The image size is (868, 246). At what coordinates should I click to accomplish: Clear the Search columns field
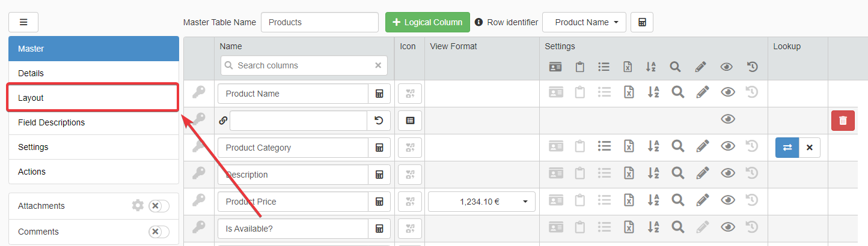click(x=378, y=65)
